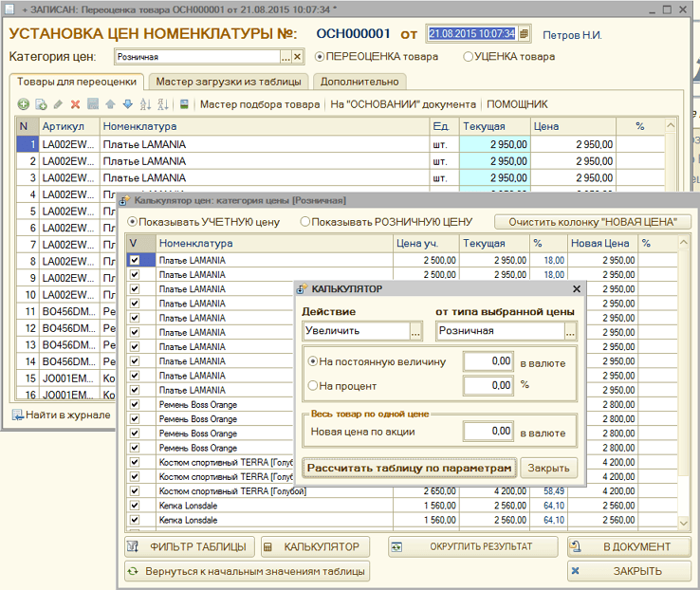Click the Sort descending icon

(162, 104)
